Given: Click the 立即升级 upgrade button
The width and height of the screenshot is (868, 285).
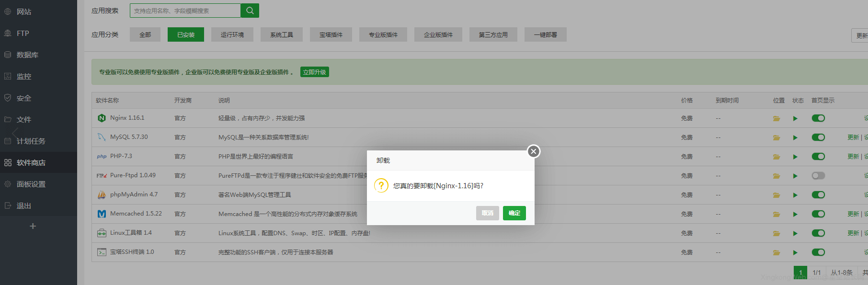Looking at the screenshot, I should [x=315, y=72].
